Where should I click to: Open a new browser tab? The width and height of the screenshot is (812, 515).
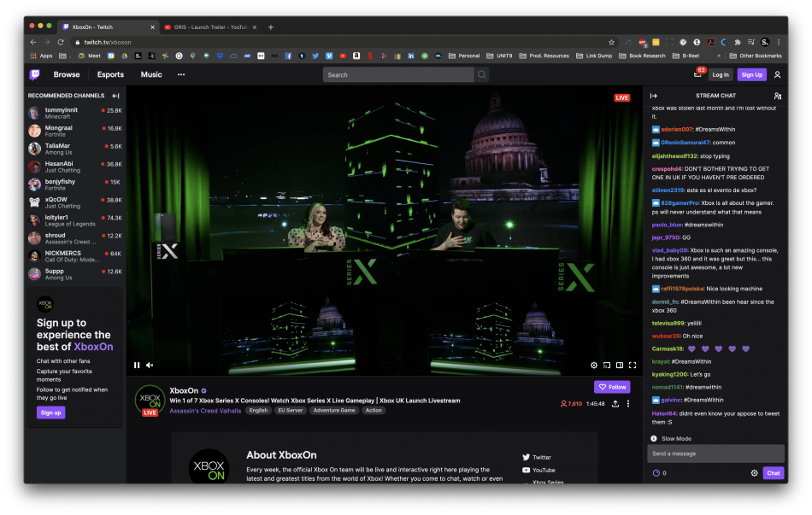pos(270,27)
